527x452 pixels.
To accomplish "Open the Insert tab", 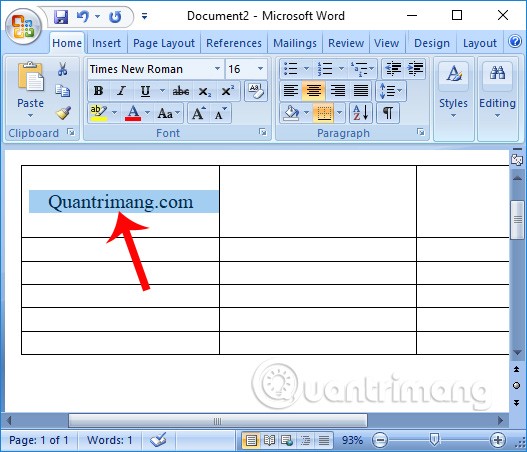I will click(106, 43).
